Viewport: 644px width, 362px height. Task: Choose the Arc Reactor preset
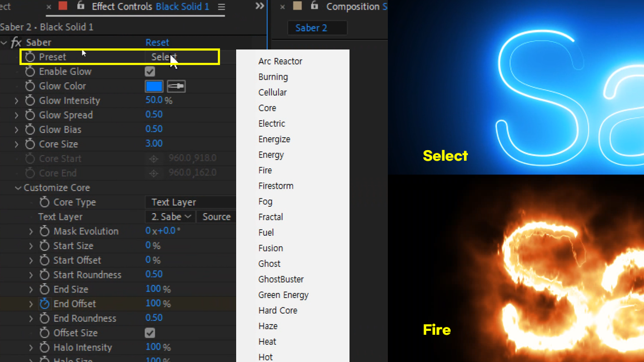280,61
